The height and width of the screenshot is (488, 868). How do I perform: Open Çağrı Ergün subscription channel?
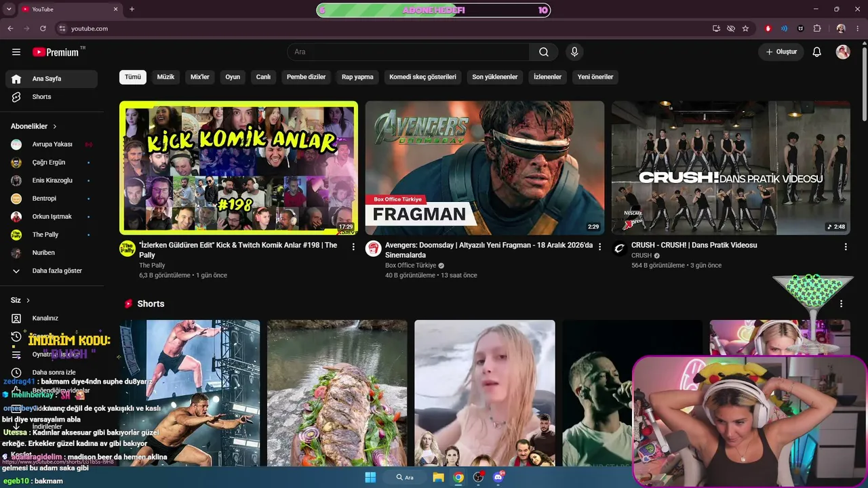pos(52,163)
